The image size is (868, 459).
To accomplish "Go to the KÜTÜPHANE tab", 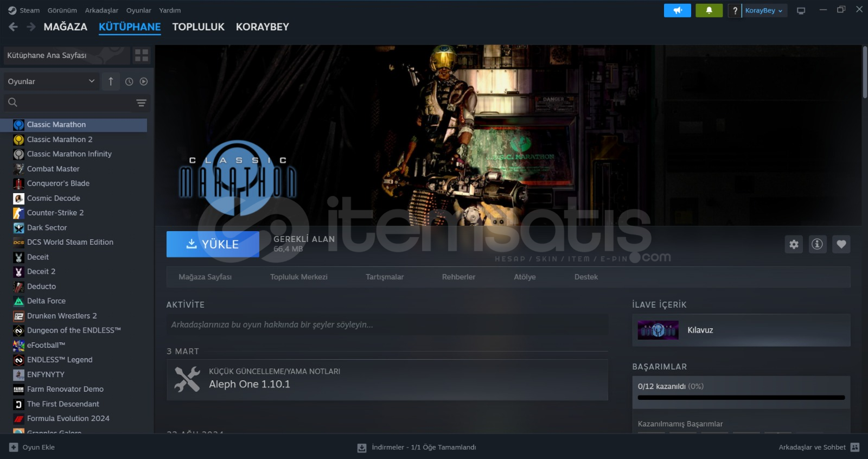I will click(130, 27).
